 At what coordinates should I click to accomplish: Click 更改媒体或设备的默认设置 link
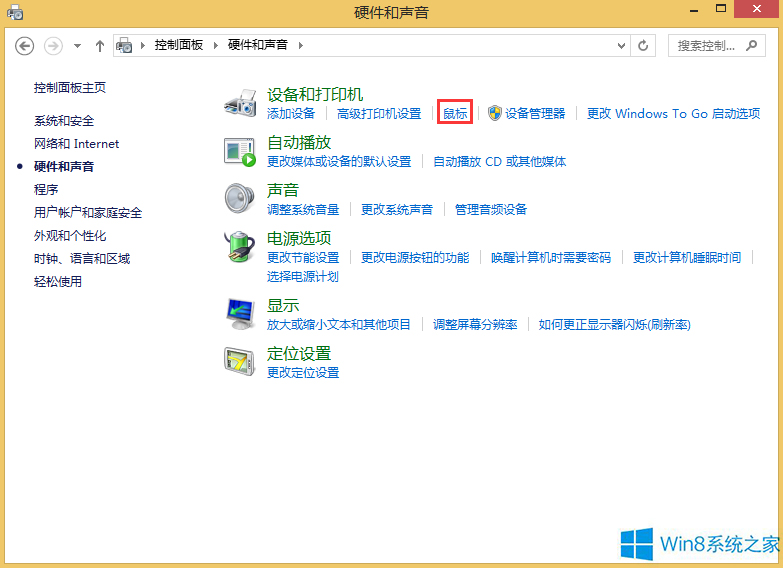[x=339, y=162]
